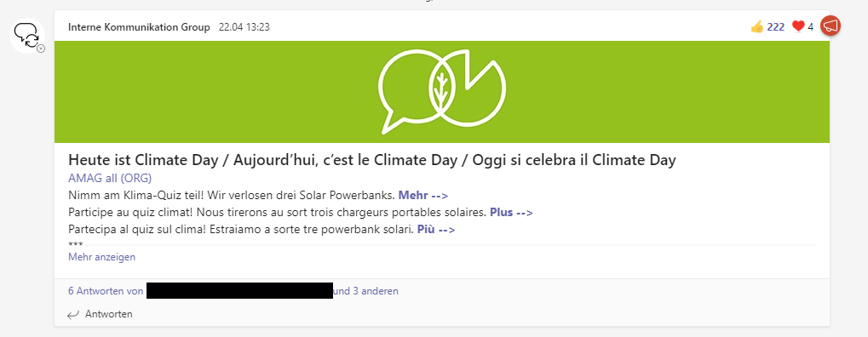Expand the 6 Antworten reply thread
Viewport: 868px width, 337px height.
click(106, 290)
